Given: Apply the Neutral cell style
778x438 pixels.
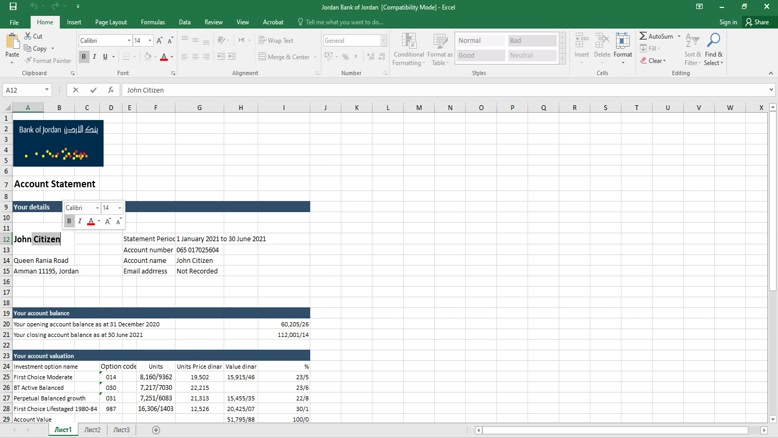Looking at the screenshot, I should 532,56.
